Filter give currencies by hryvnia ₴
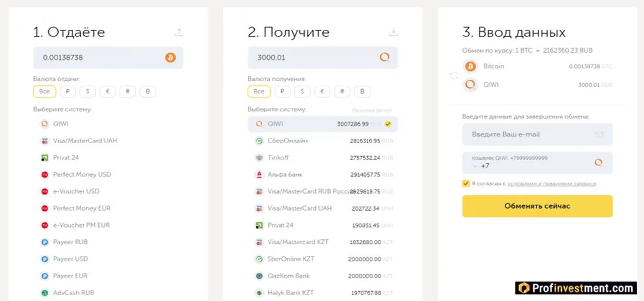 128,91
